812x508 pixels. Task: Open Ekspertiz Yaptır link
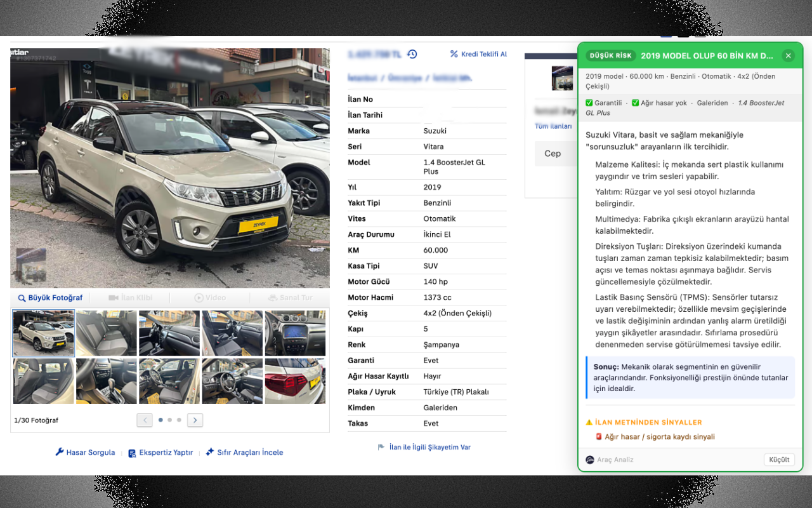coord(166,453)
